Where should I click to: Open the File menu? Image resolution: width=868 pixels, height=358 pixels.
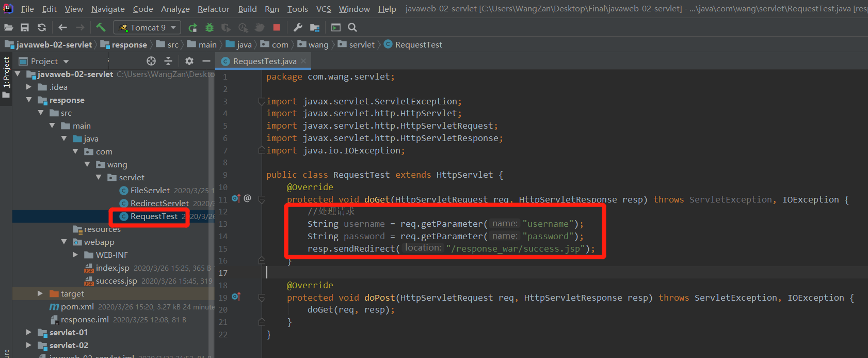click(x=27, y=9)
